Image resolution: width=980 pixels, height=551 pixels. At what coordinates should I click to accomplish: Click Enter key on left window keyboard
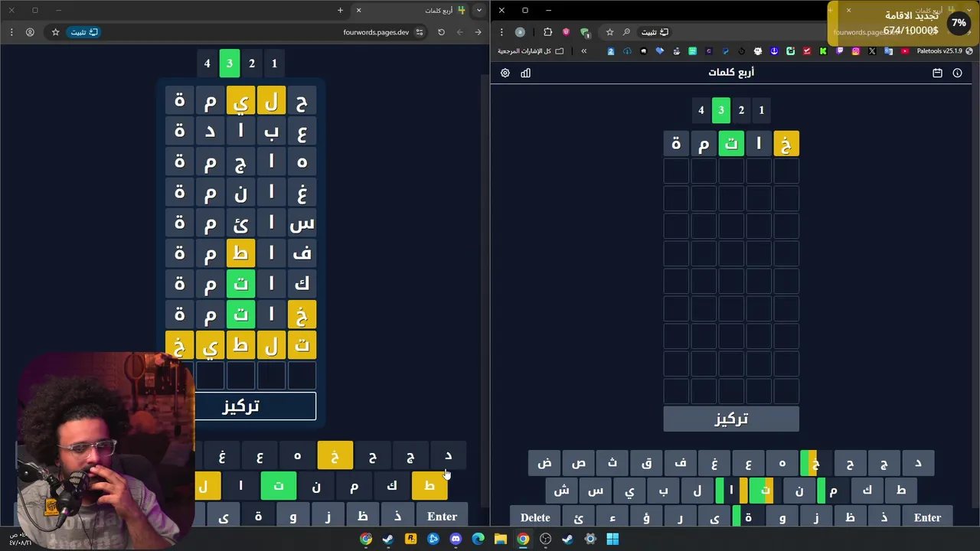pyautogui.click(x=442, y=517)
